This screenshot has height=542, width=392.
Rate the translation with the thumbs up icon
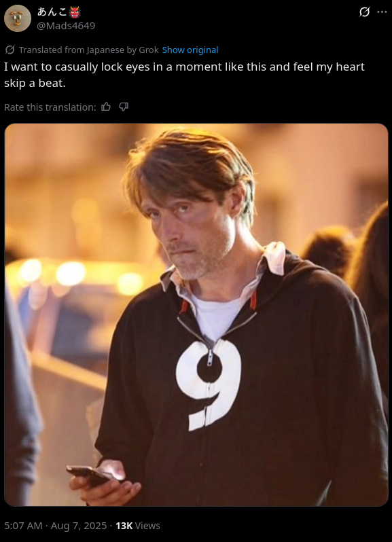pyautogui.click(x=106, y=107)
